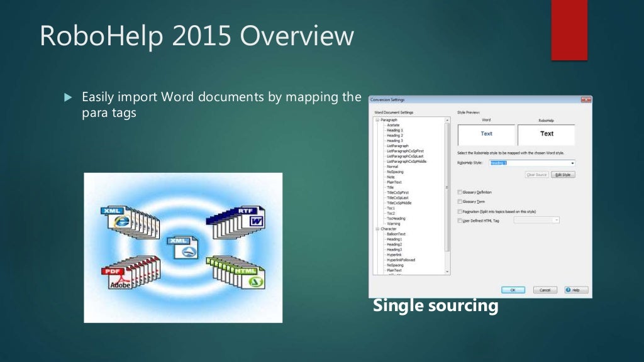
Task: Select PlainText under Paragraph
Action: (x=394, y=182)
